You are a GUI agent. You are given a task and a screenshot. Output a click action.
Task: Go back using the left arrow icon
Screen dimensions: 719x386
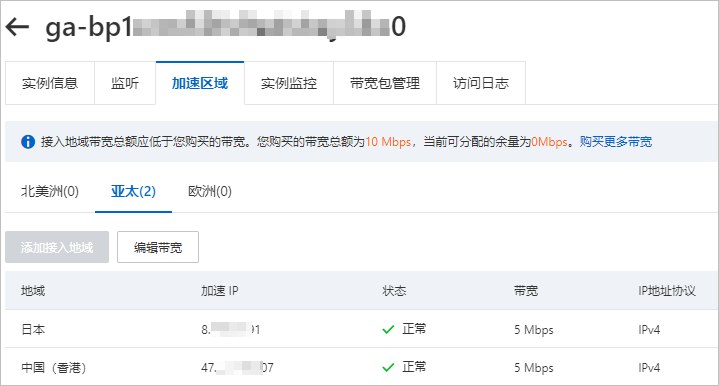click(17, 27)
